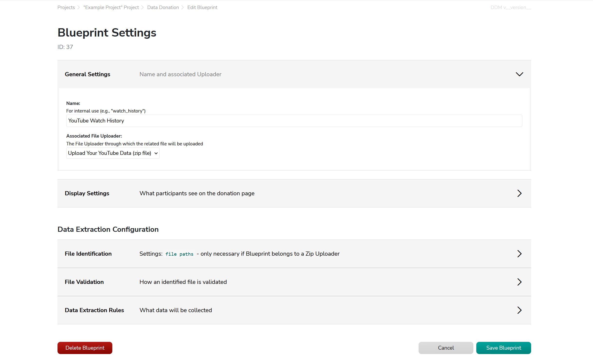Expand the File Validation section
Screen dimensions: 593x364
click(x=519, y=282)
